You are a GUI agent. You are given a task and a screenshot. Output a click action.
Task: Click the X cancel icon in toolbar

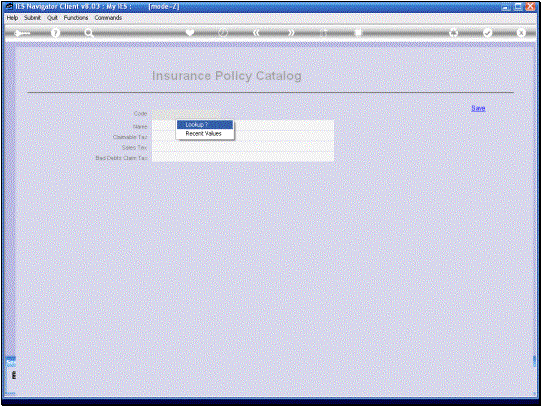pyautogui.click(x=521, y=33)
